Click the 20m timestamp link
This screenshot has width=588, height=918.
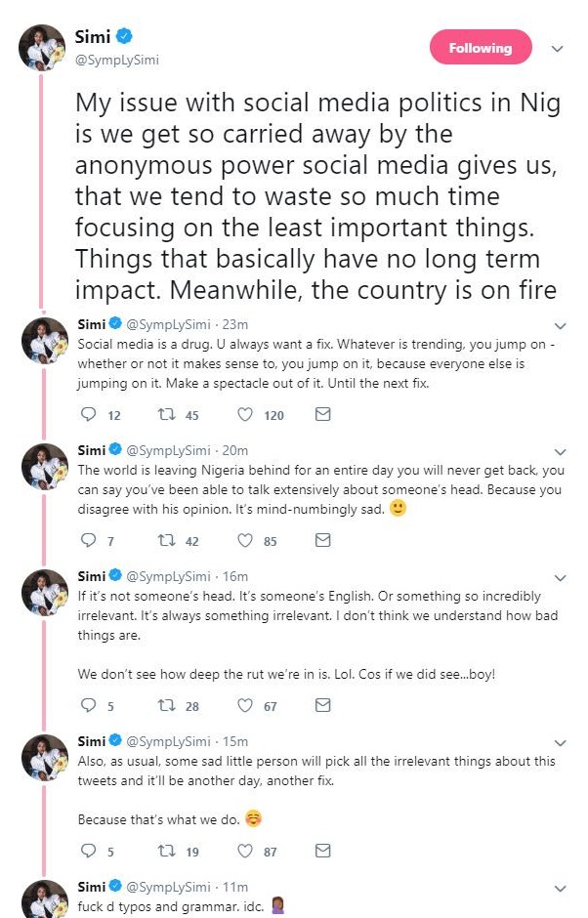(235, 450)
